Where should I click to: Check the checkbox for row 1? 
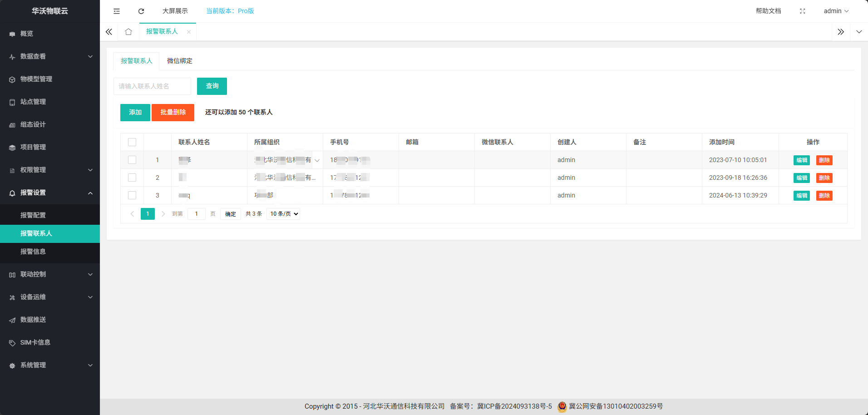coord(132,160)
